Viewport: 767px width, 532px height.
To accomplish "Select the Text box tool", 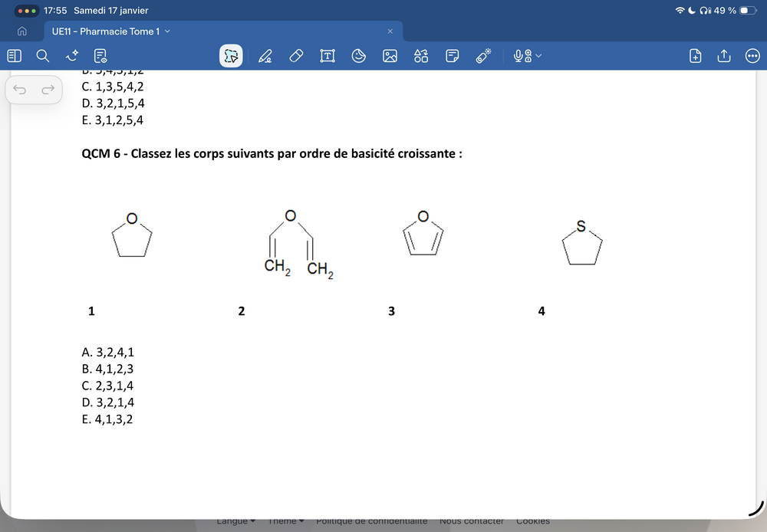I will 328,55.
